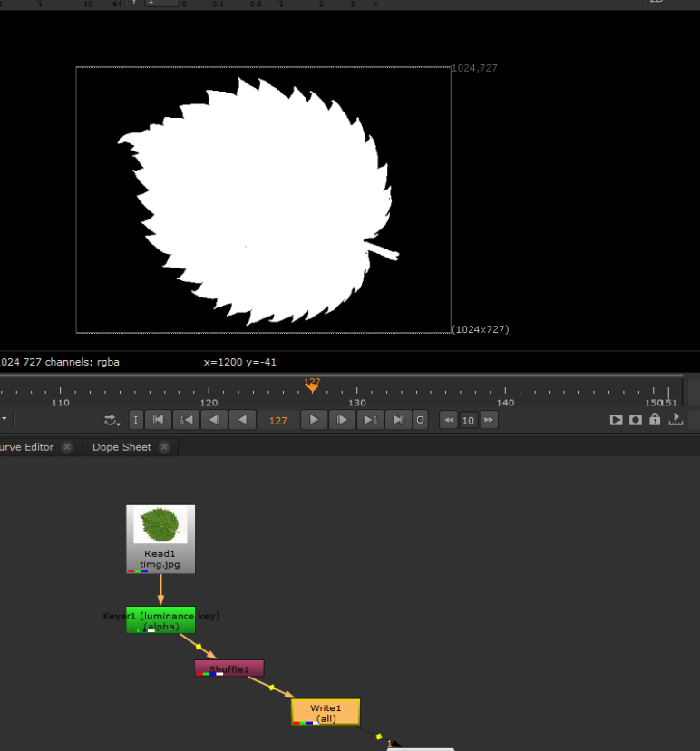This screenshot has height=751, width=700.
Task: Jump to the last frame
Action: (x=398, y=420)
